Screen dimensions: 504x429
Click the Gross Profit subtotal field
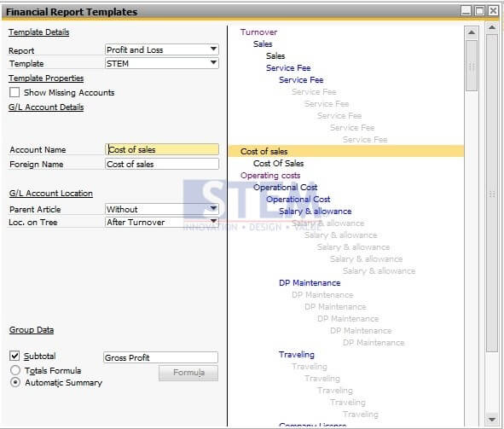click(x=160, y=357)
